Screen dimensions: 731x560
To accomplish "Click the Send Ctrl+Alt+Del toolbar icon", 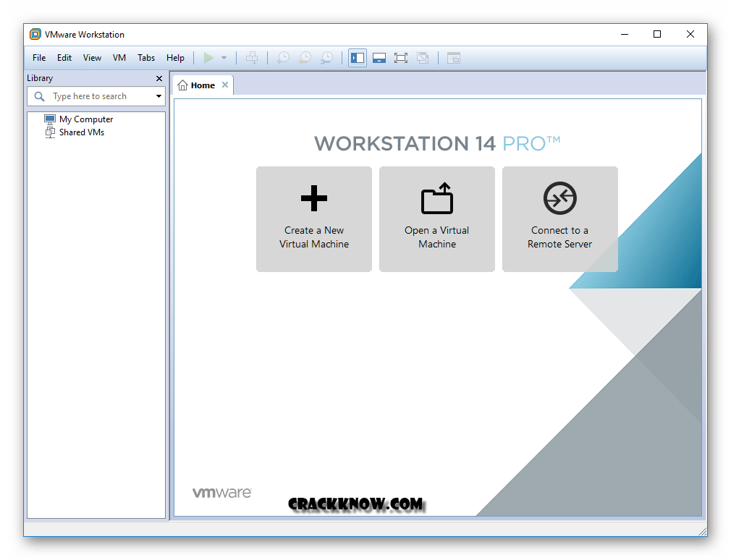I will click(x=252, y=58).
